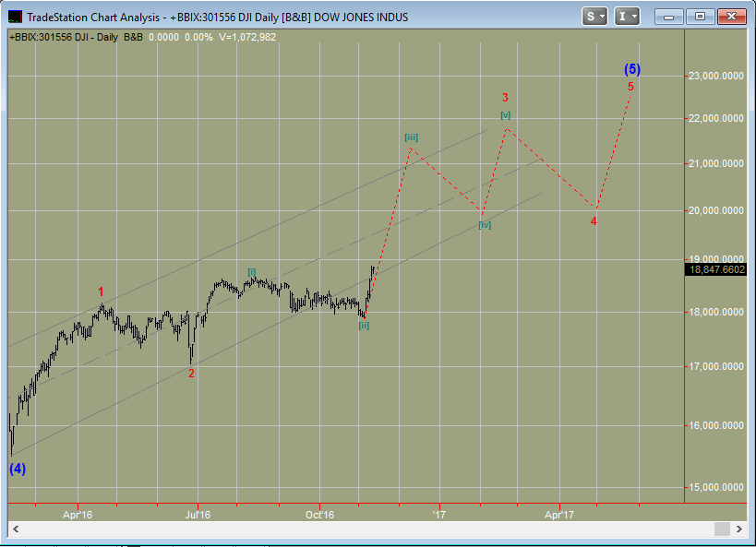The image size is (756, 547).
Task: Click the volume reading V=1,072,982
Action: click(247, 37)
